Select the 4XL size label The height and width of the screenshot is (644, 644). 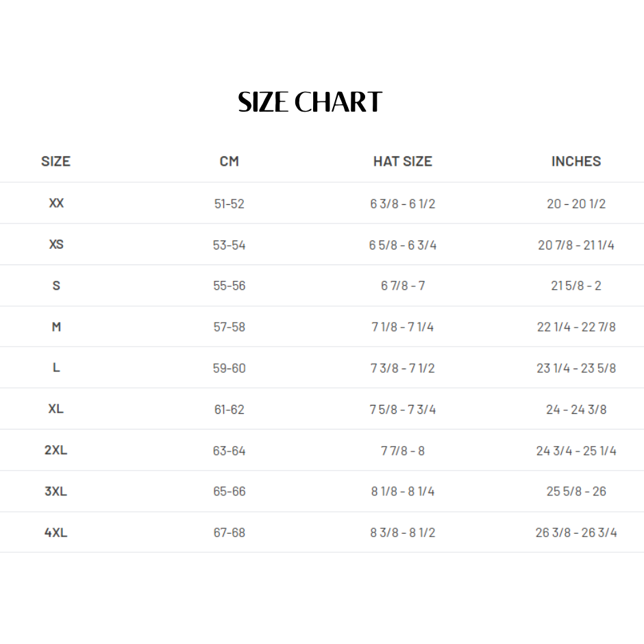tap(56, 532)
